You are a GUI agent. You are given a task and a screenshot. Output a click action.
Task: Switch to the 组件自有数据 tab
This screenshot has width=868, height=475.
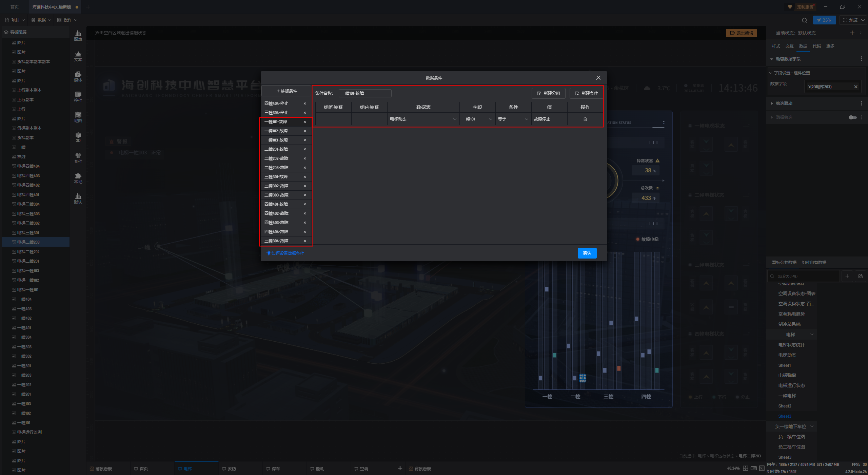click(814, 263)
